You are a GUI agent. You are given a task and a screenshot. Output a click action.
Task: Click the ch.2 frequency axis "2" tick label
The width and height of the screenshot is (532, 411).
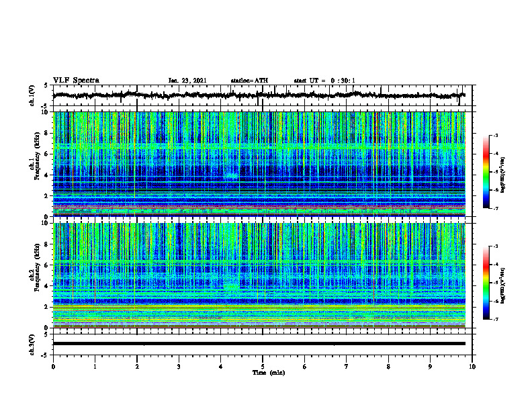pos(48,307)
